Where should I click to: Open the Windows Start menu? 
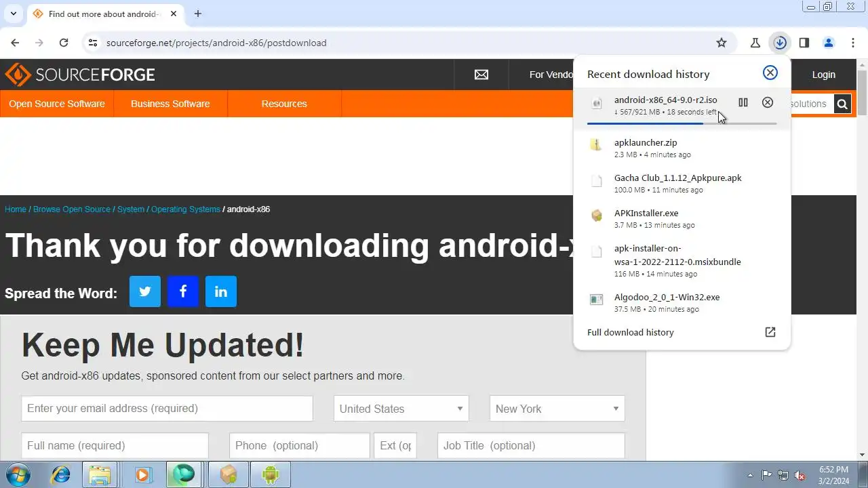[18, 474]
